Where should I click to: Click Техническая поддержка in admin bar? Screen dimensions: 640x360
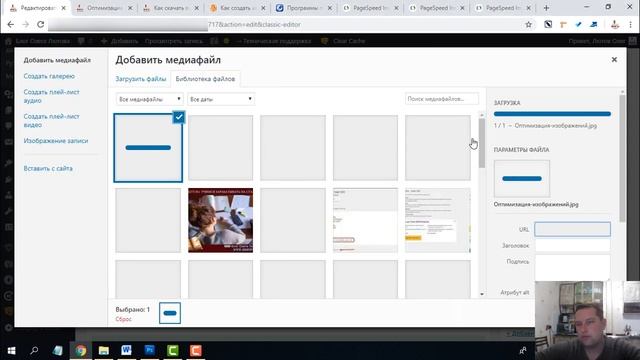click(x=274, y=41)
